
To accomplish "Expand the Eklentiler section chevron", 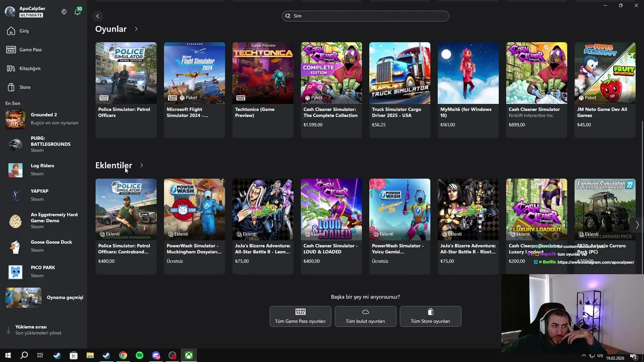I will (x=141, y=165).
